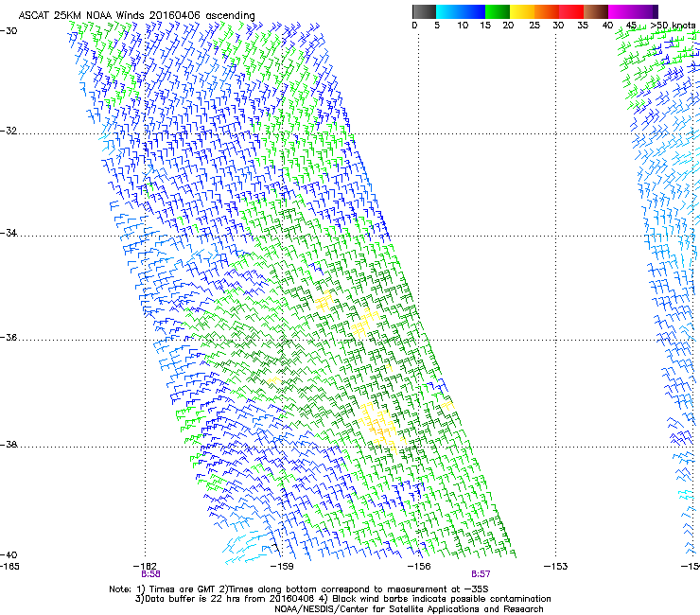The height and width of the screenshot is (615, 700).
Task: Click the '45' legend scale label
Action: pos(631,26)
